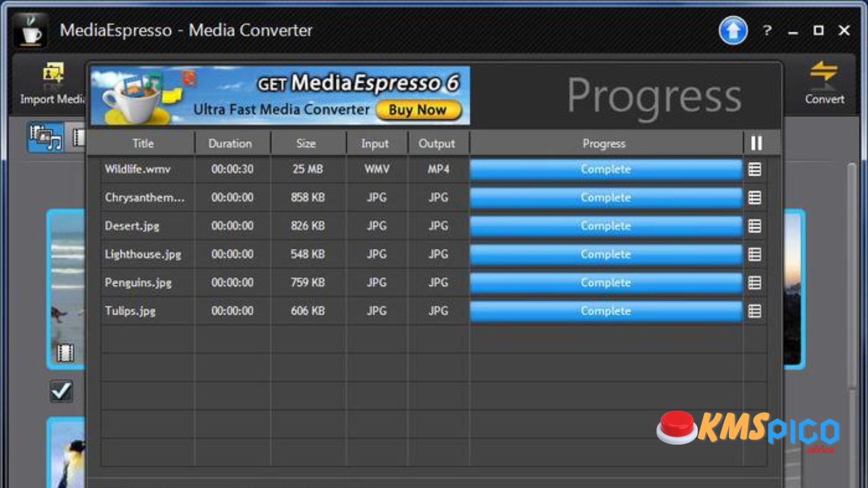
Task: Click the main window vertical scrollbar
Action: coord(851,274)
